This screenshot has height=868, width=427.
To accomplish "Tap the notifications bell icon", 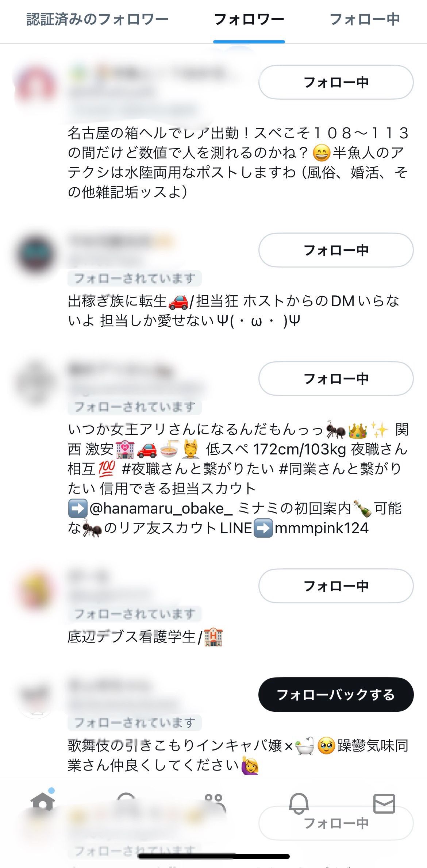I will coord(299,803).
